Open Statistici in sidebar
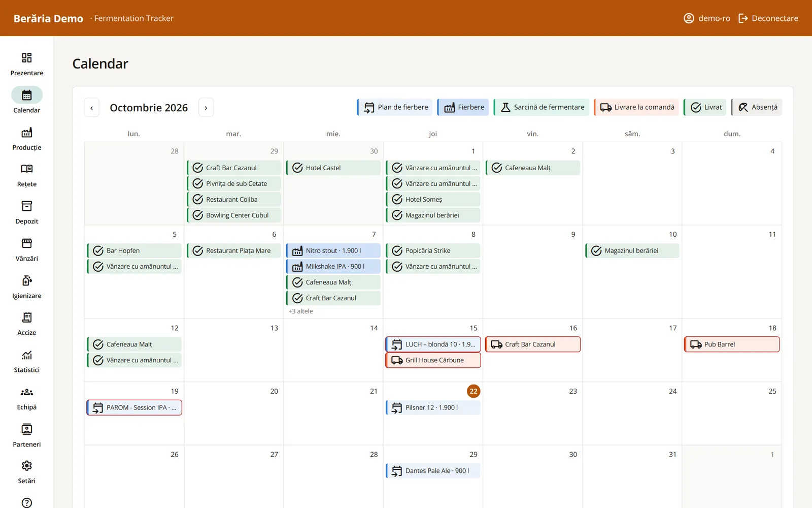This screenshot has width=812, height=508. pyautogui.click(x=26, y=362)
